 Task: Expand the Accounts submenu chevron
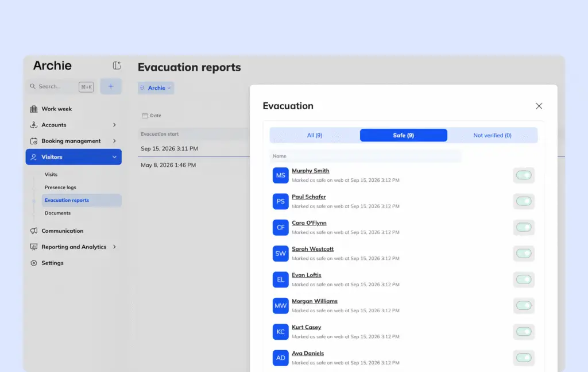[x=114, y=125]
